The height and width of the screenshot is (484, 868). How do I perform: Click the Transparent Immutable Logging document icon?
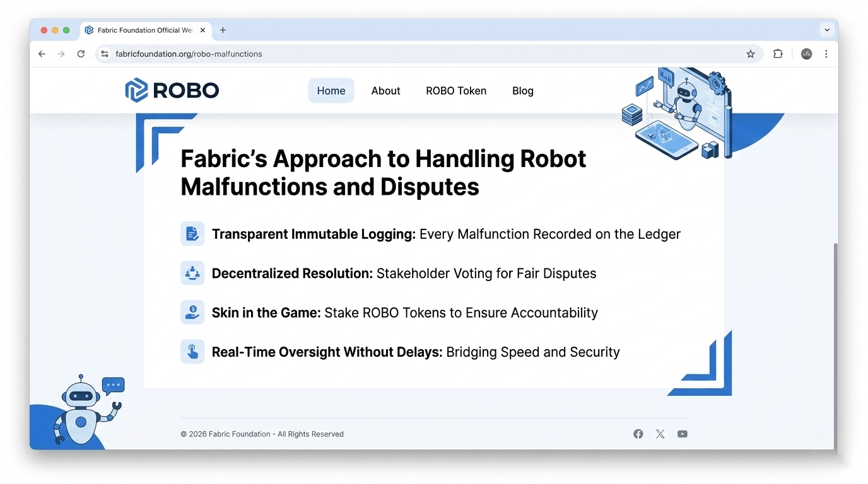point(192,234)
